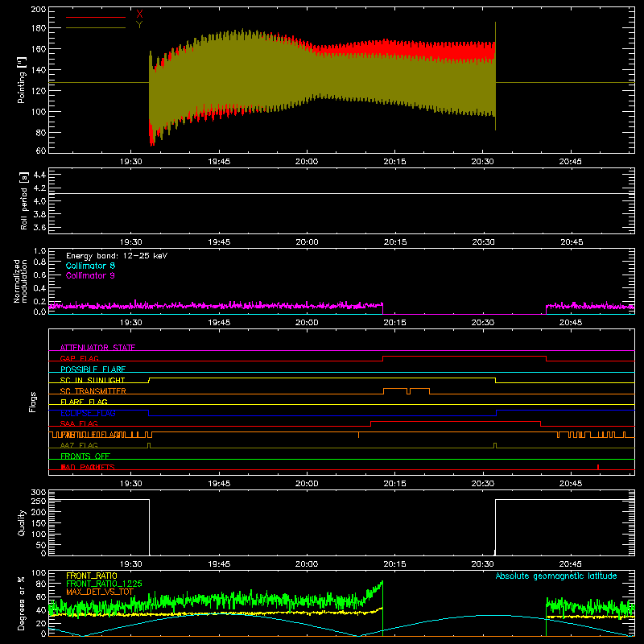Click the 4.4 tick on Roll period axis
Image resolution: width=644 pixels, height=644 pixels.
tap(39, 175)
